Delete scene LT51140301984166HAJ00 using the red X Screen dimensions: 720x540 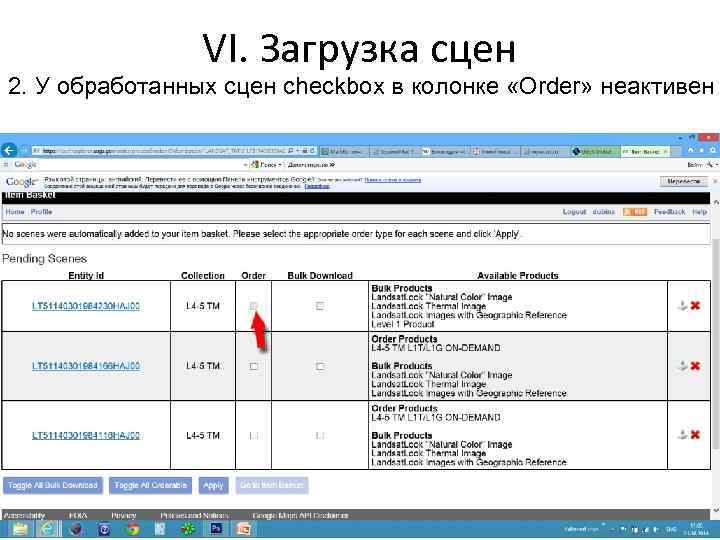695,366
